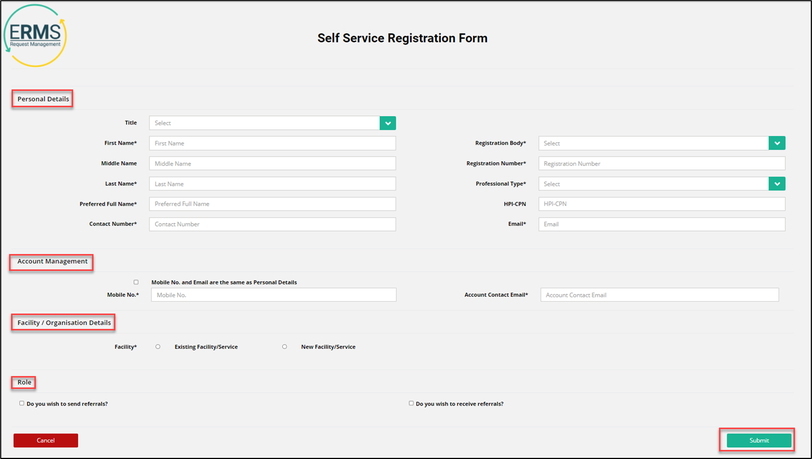Open the Title dropdown arrow

tap(387, 123)
